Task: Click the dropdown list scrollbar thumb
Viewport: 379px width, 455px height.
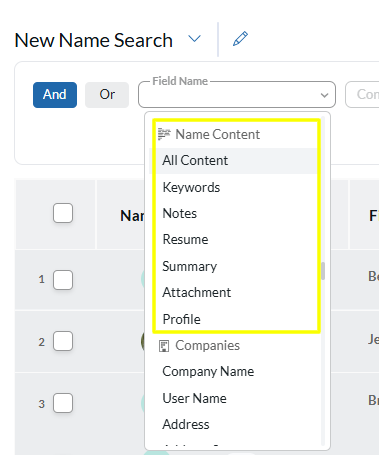Action: point(323,271)
